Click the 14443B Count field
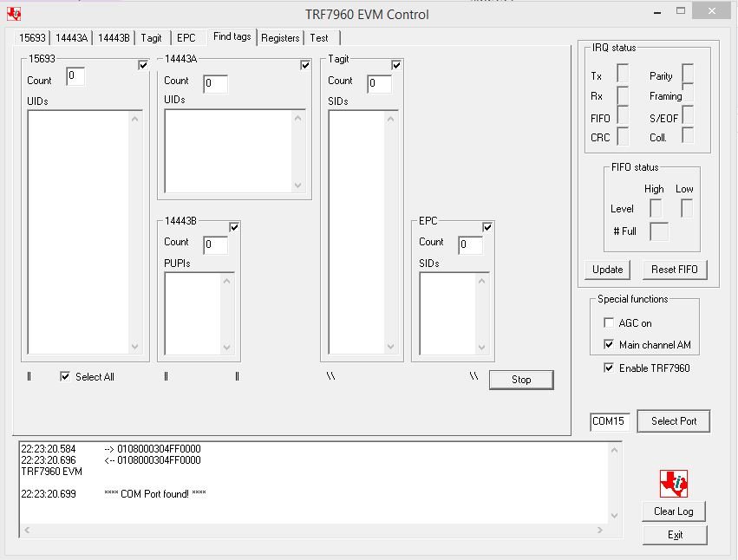The height and width of the screenshot is (560, 738). point(216,244)
